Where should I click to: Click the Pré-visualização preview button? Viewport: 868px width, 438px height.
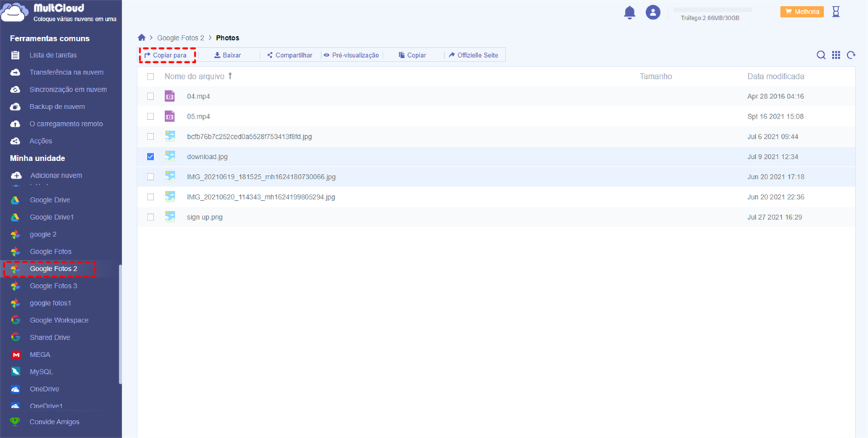pos(351,55)
